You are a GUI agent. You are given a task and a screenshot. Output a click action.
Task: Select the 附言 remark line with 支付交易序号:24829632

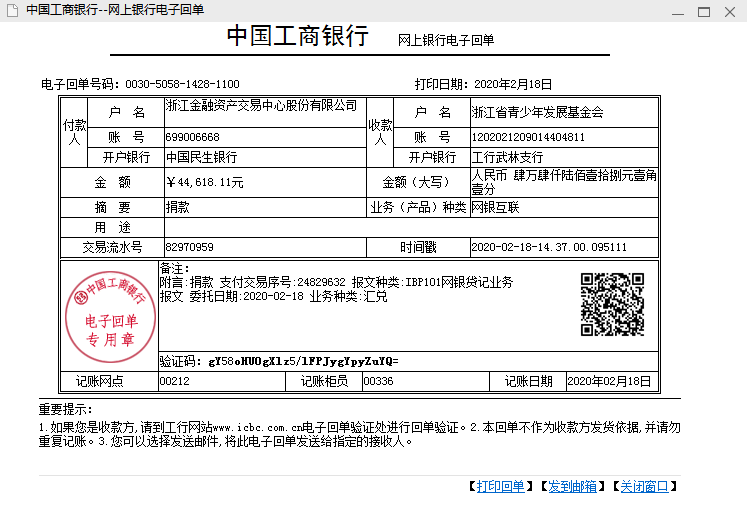(336, 282)
